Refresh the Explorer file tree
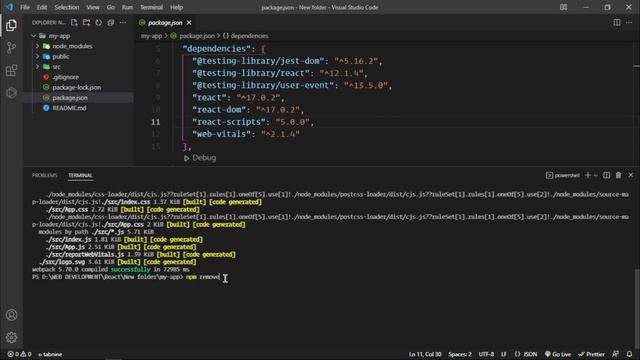 click(99, 23)
